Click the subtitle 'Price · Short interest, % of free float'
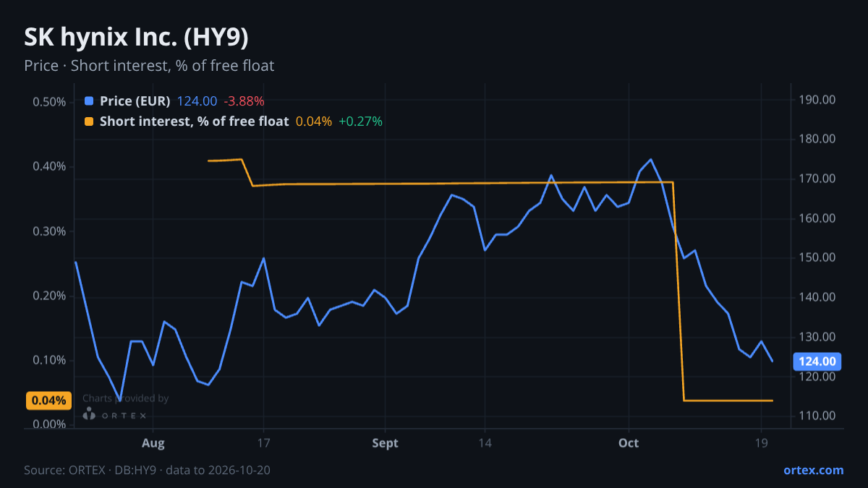Viewport: 868px width, 488px height. pyautogui.click(x=149, y=66)
